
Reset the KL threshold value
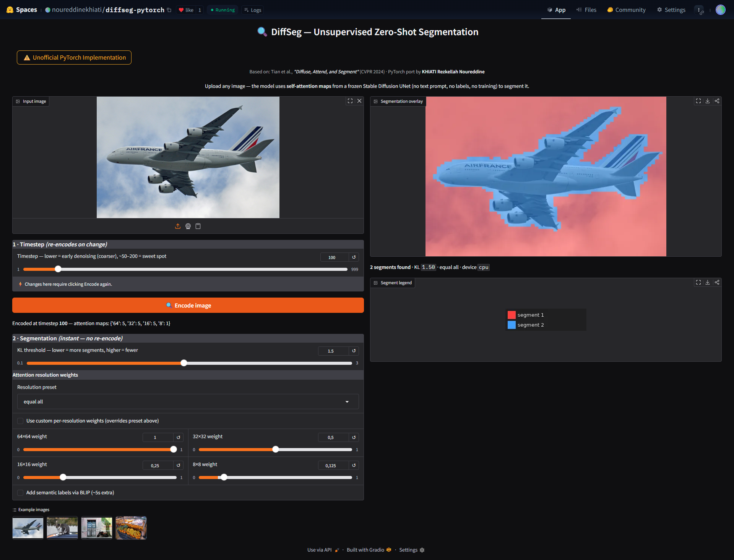[354, 351]
